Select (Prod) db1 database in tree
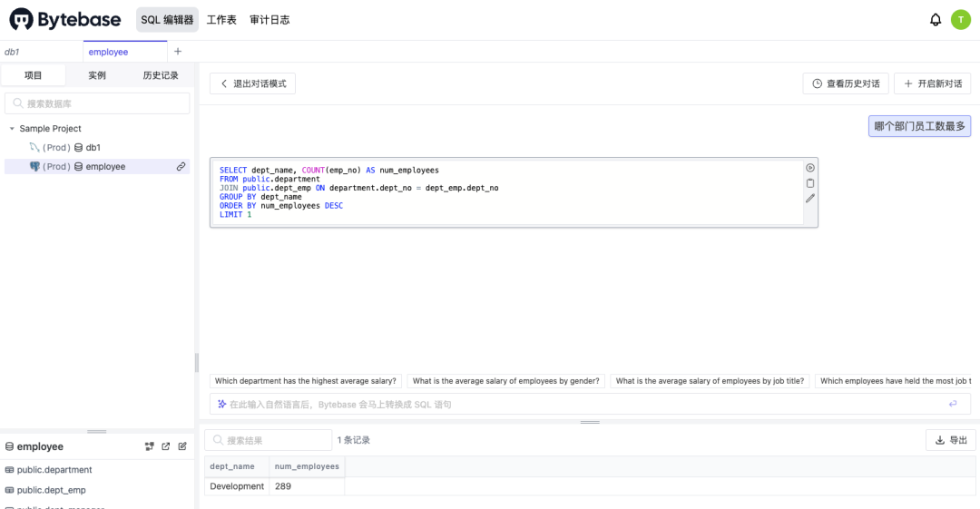The height and width of the screenshot is (509, 980). click(x=97, y=147)
